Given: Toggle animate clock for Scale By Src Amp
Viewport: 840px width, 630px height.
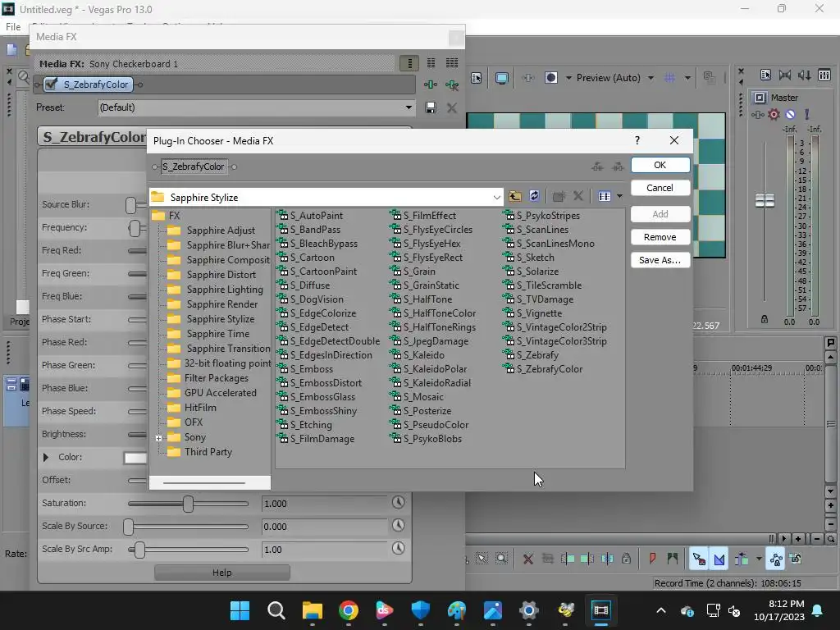Looking at the screenshot, I should pos(398,549).
